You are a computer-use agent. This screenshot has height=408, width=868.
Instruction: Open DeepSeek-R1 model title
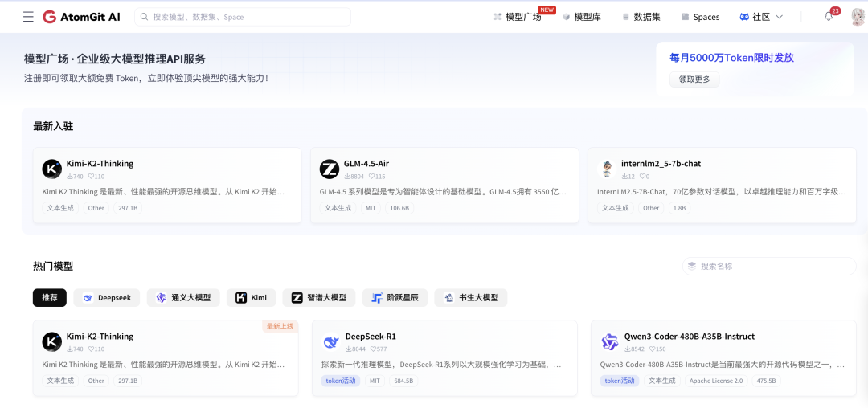tap(371, 337)
